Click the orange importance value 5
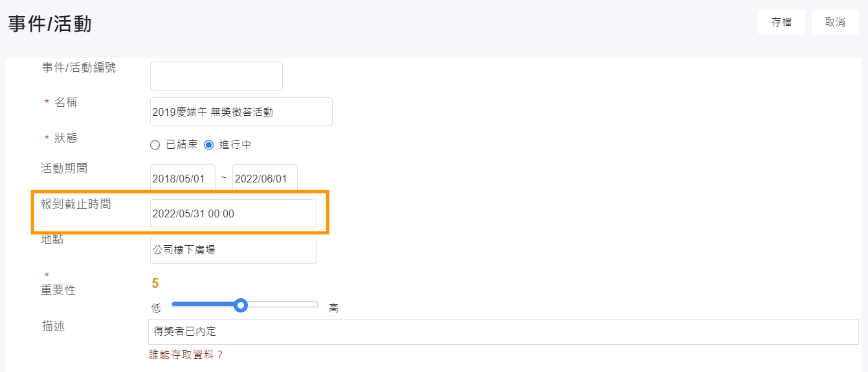Screen dimensions: 868x372 (x=155, y=283)
